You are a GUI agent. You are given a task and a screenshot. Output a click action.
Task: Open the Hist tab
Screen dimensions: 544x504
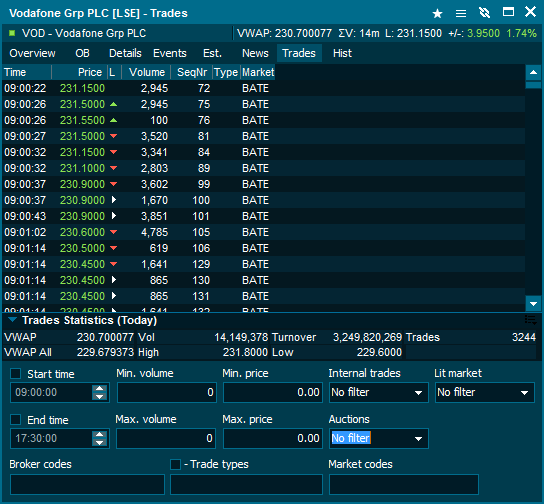click(x=342, y=53)
